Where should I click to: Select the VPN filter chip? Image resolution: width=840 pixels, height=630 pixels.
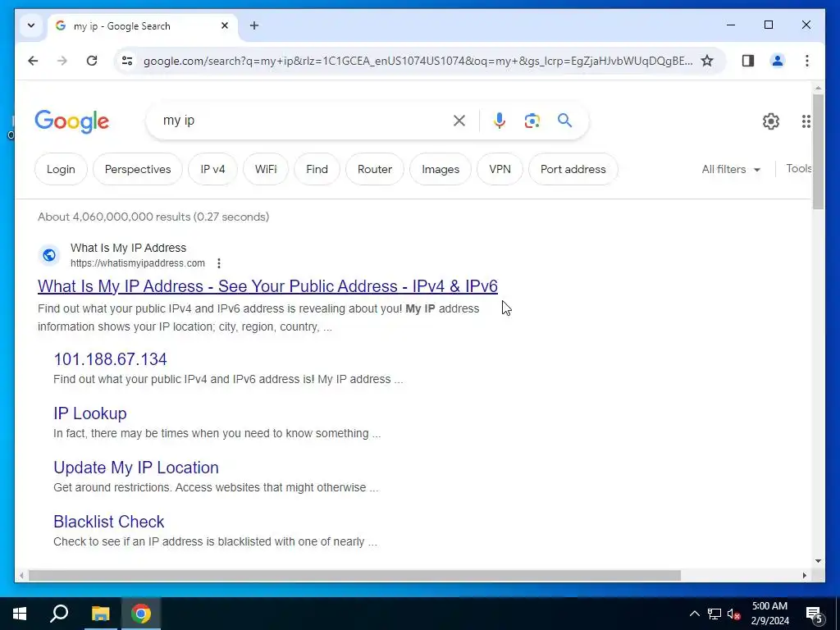[500, 169]
